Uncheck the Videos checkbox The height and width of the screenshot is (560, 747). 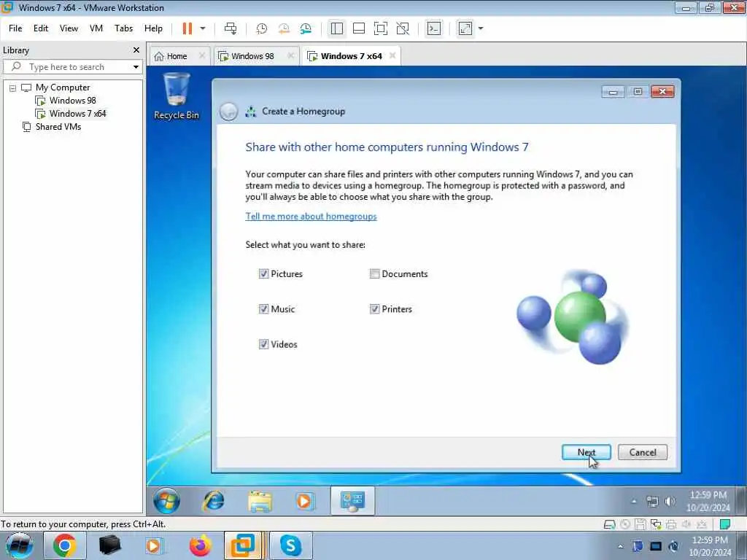pyautogui.click(x=263, y=344)
